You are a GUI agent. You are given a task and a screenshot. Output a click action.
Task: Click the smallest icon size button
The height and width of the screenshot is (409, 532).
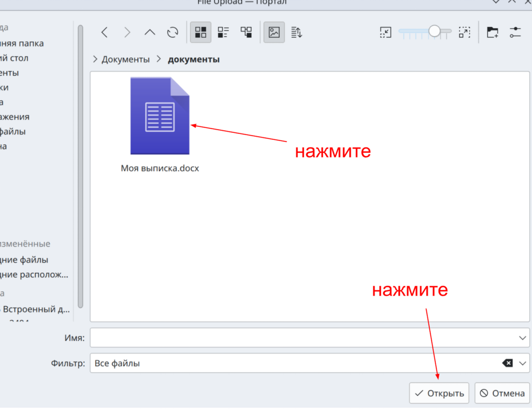click(385, 32)
